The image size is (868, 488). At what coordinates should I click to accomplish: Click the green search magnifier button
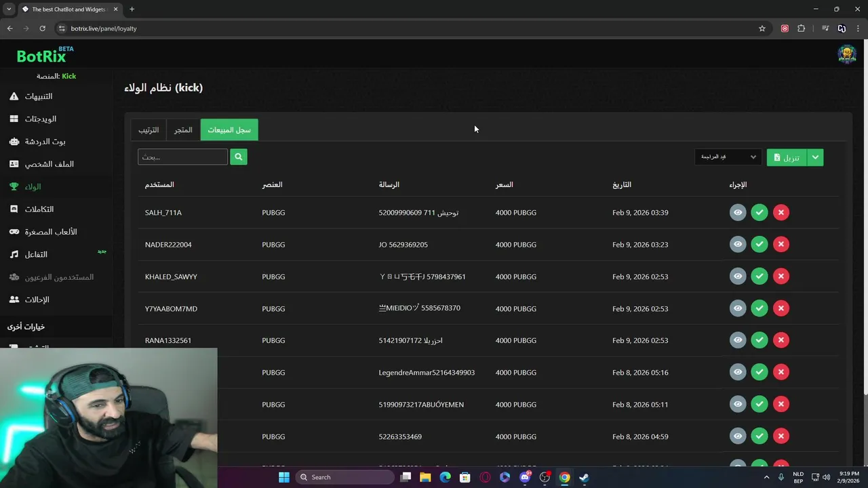tap(239, 157)
